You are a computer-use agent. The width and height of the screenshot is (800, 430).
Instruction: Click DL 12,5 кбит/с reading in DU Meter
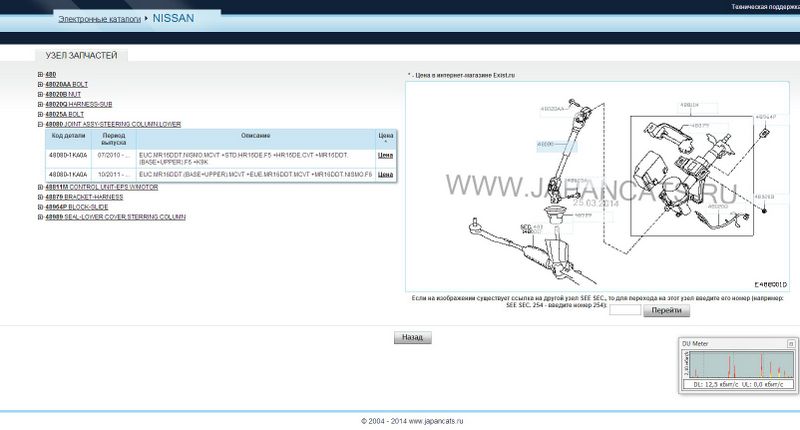click(716, 384)
